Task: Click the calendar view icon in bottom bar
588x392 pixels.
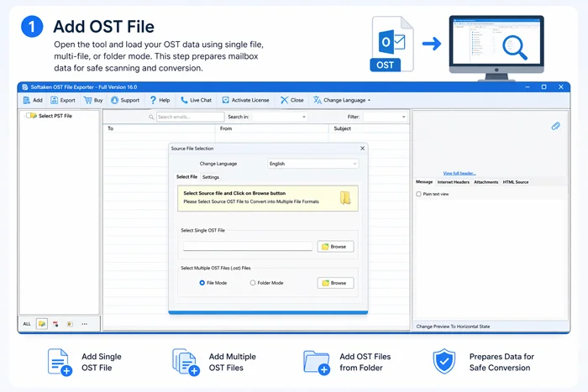Action: coord(55,324)
